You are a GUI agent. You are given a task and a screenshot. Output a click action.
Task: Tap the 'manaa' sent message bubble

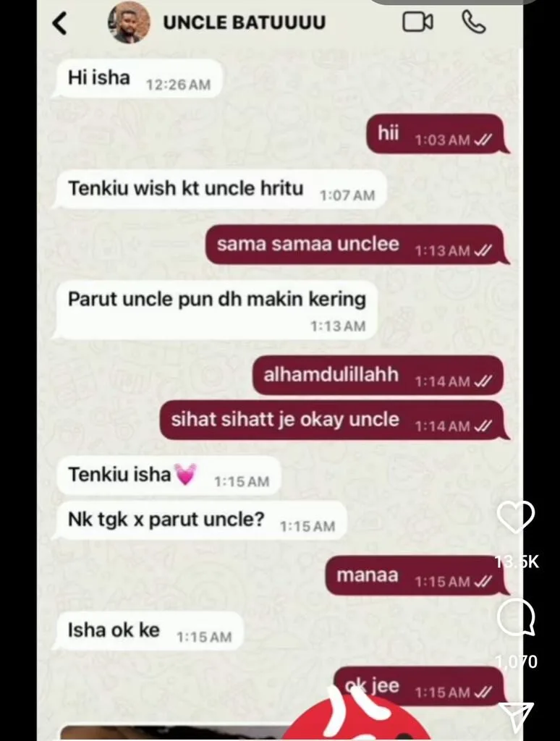point(415,575)
